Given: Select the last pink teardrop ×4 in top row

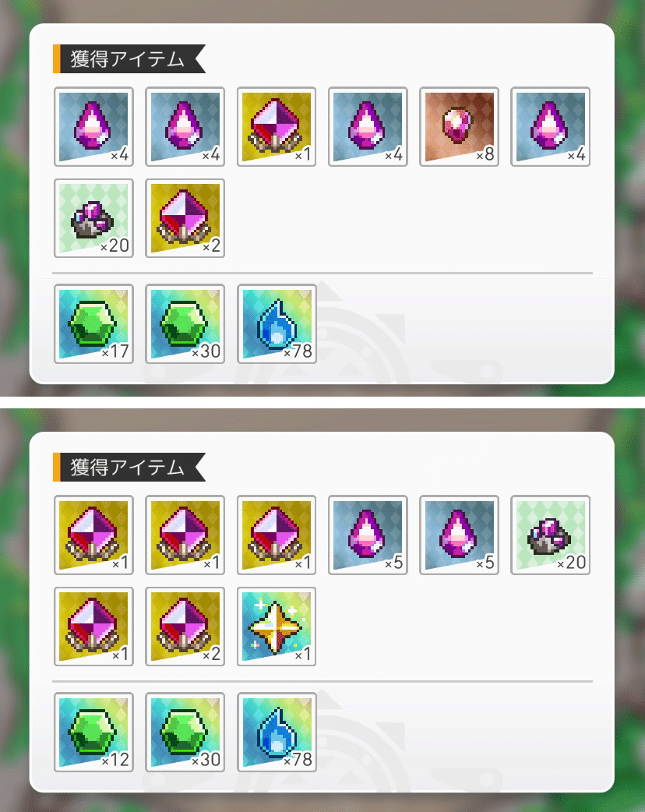Looking at the screenshot, I should tap(550, 127).
